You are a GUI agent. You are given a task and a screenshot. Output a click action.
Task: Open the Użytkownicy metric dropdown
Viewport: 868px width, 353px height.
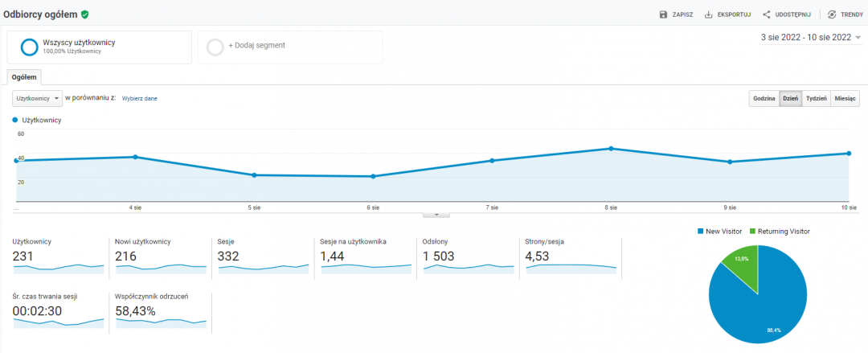37,98
